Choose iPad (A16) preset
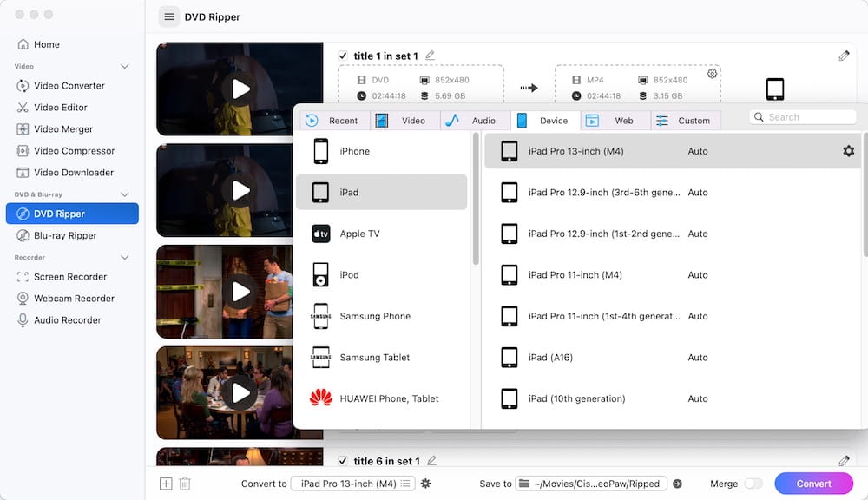This screenshot has width=868, height=500. [673, 357]
